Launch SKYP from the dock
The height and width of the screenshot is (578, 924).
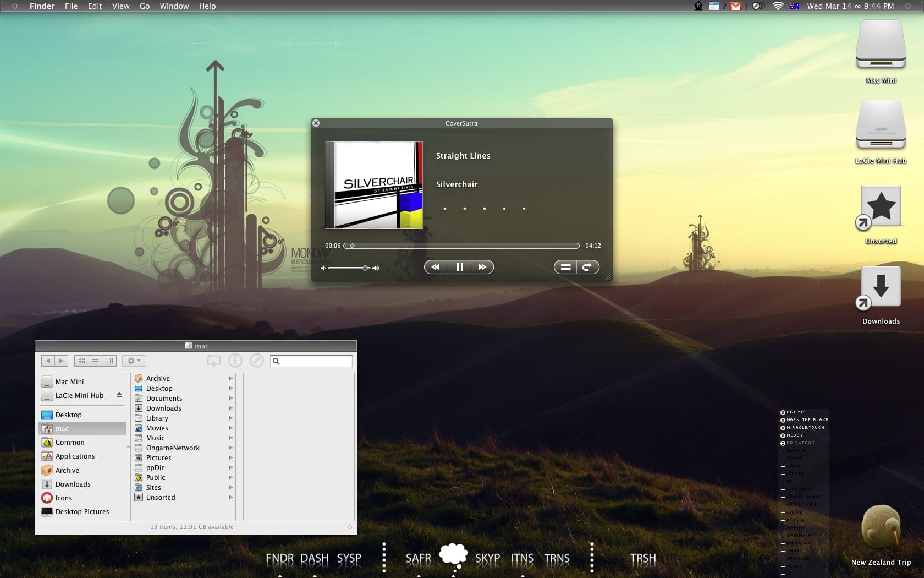point(488,559)
